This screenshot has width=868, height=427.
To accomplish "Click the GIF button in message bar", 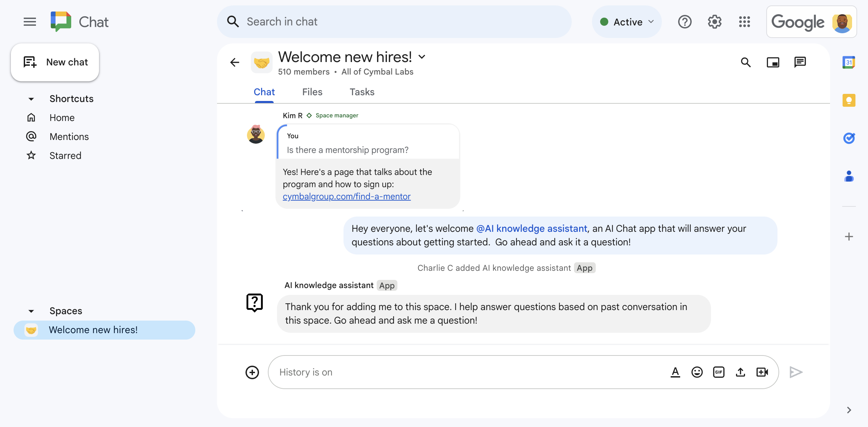I will tap(718, 371).
